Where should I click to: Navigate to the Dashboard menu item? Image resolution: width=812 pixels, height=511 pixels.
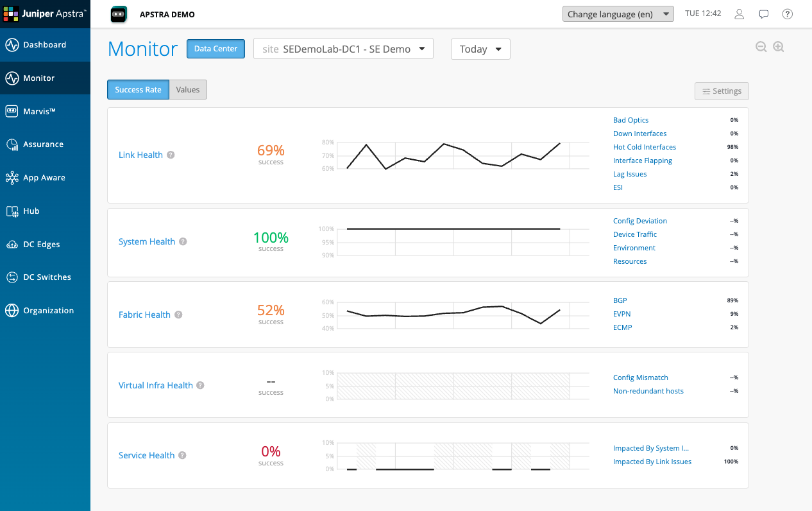pos(45,44)
